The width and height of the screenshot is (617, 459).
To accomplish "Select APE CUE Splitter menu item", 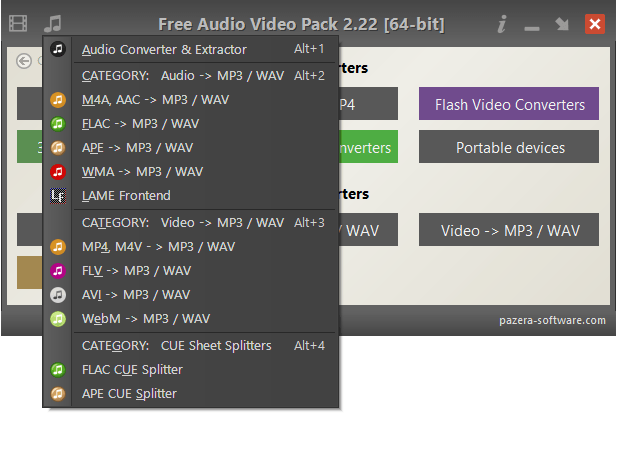I will tap(190, 394).
